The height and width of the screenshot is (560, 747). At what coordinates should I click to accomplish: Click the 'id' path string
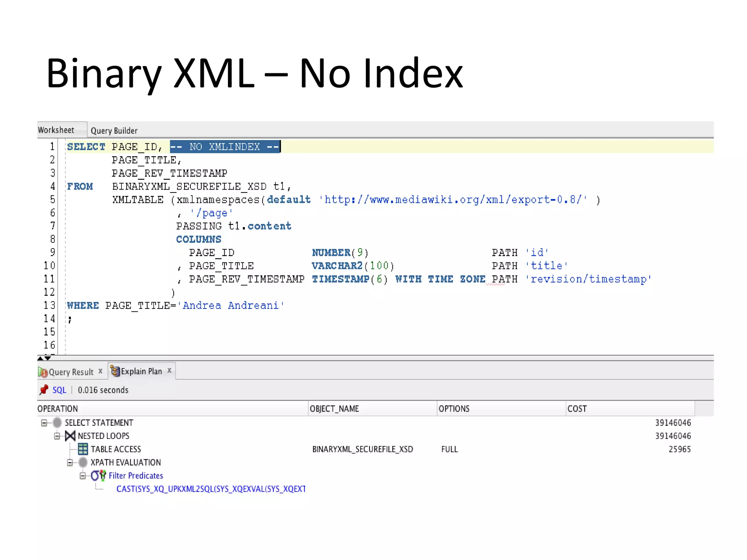537,253
